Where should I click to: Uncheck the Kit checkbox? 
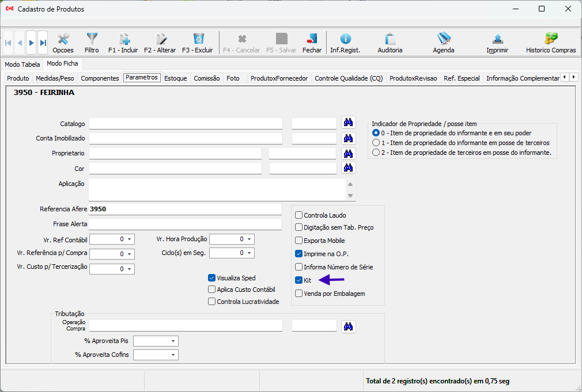[298, 280]
